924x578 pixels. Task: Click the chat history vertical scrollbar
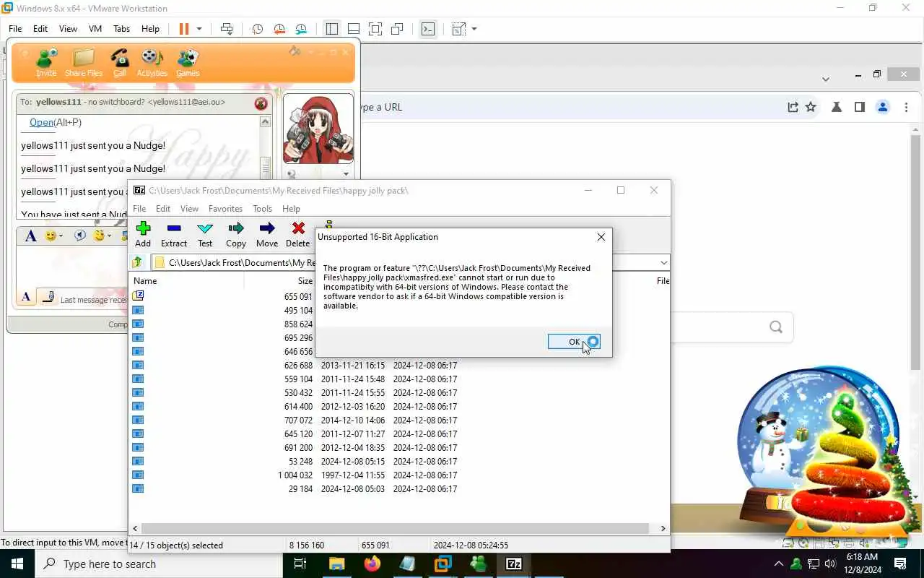(265, 166)
